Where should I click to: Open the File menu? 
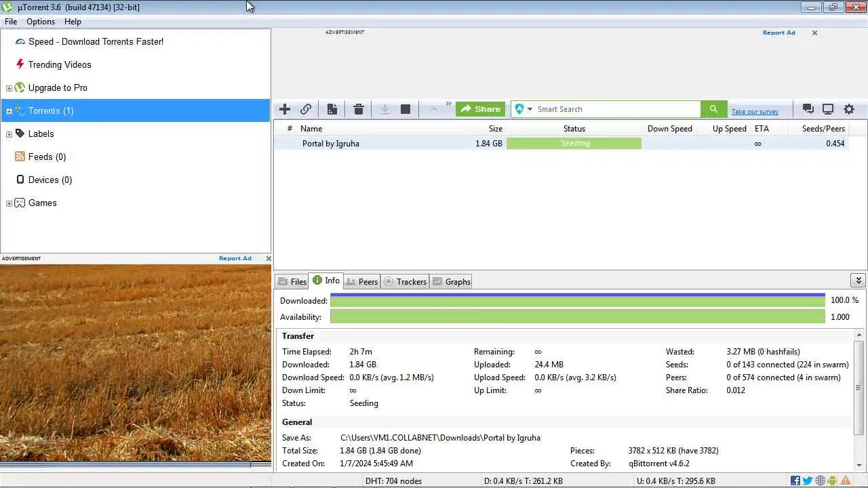pyautogui.click(x=11, y=22)
